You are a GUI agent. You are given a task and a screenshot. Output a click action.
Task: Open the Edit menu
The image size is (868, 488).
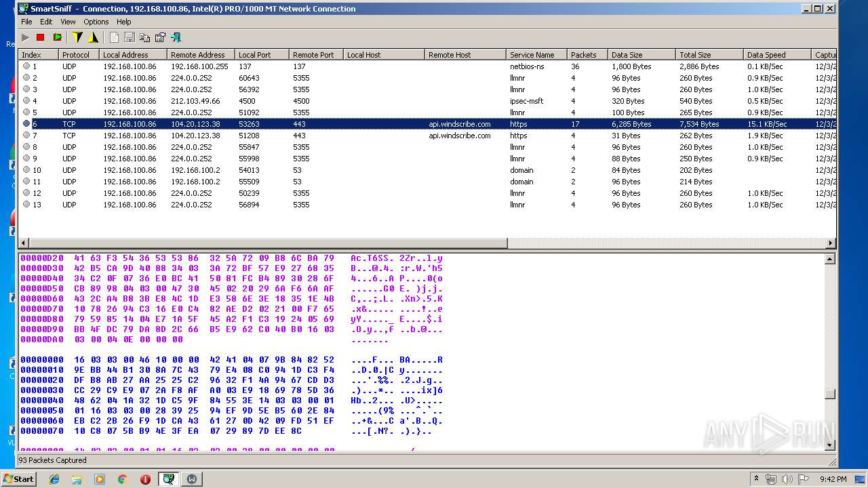click(x=46, y=22)
